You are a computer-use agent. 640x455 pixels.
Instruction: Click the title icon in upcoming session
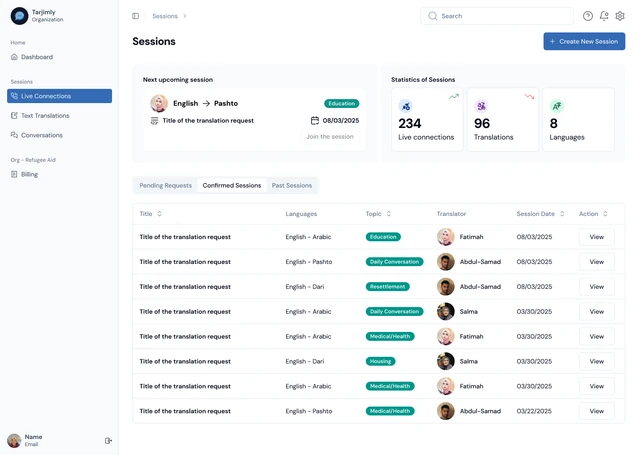click(154, 121)
